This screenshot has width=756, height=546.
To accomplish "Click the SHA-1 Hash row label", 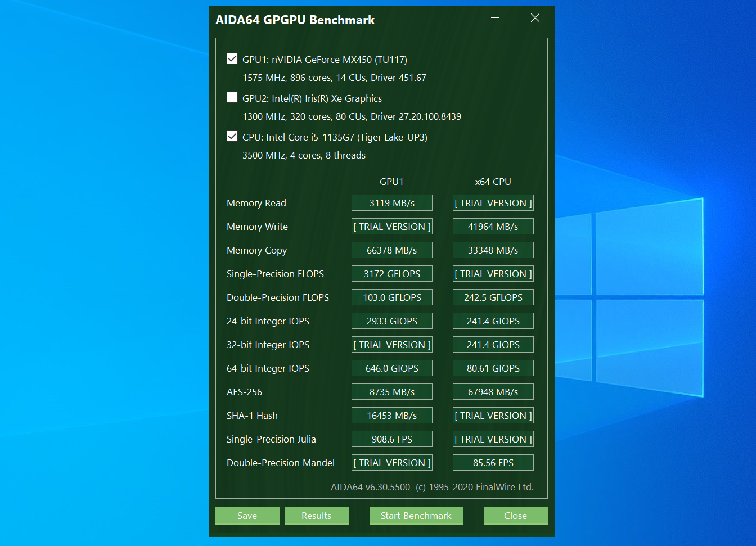I will pyautogui.click(x=252, y=416).
